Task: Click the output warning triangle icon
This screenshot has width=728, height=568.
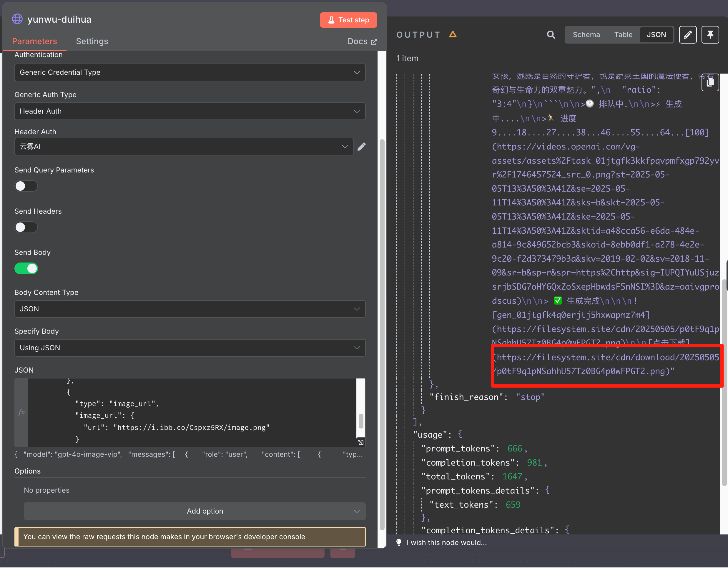Action: tap(453, 34)
